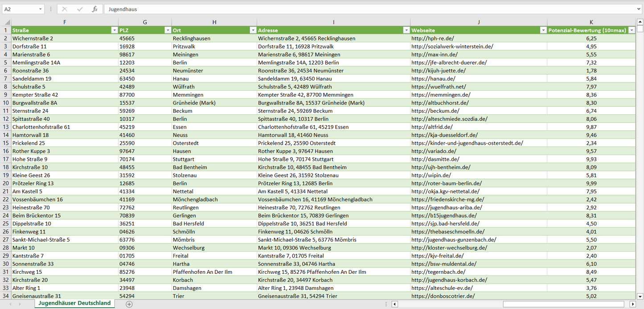Select the Jugendhäuser Deutschland sheet tab
The width and height of the screenshot is (644, 309).
[x=74, y=303]
